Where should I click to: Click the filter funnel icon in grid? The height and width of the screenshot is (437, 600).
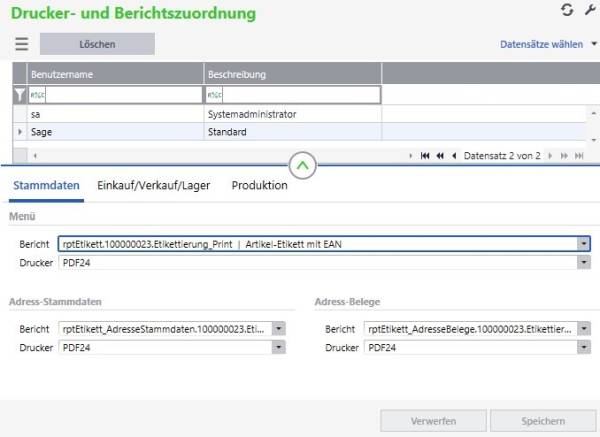[x=20, y=95]
